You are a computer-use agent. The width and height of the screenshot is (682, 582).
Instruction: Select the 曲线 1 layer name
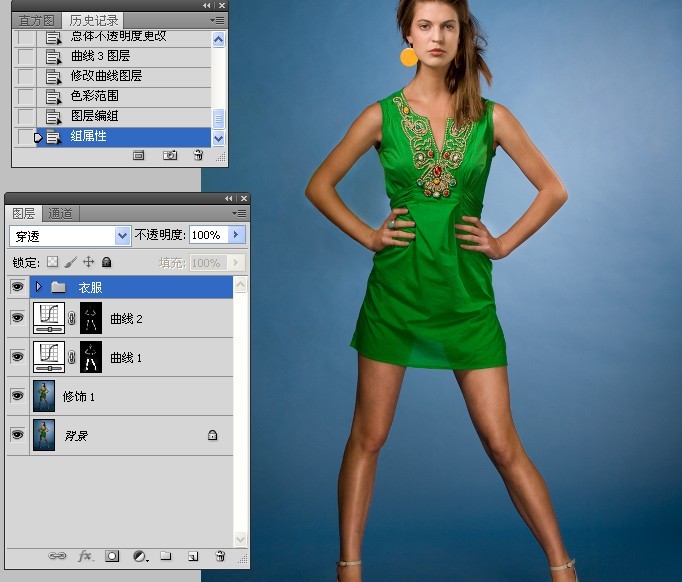click(x=126, y=358)
